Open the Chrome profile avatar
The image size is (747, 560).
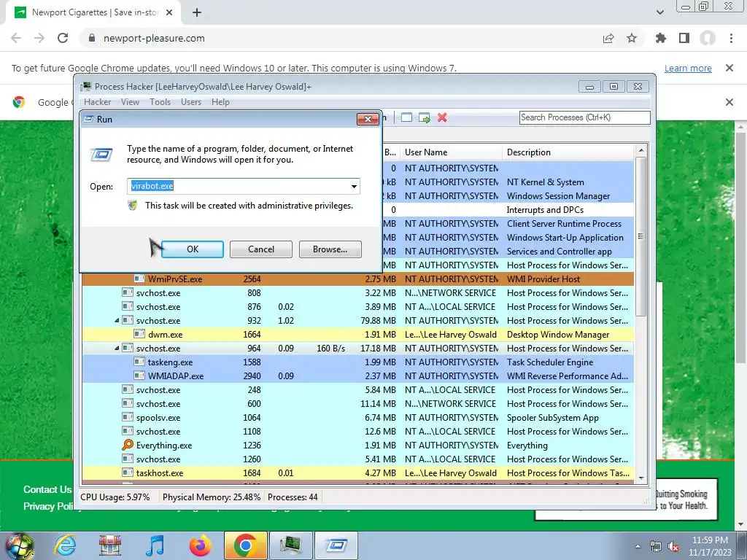pos(708,38)
